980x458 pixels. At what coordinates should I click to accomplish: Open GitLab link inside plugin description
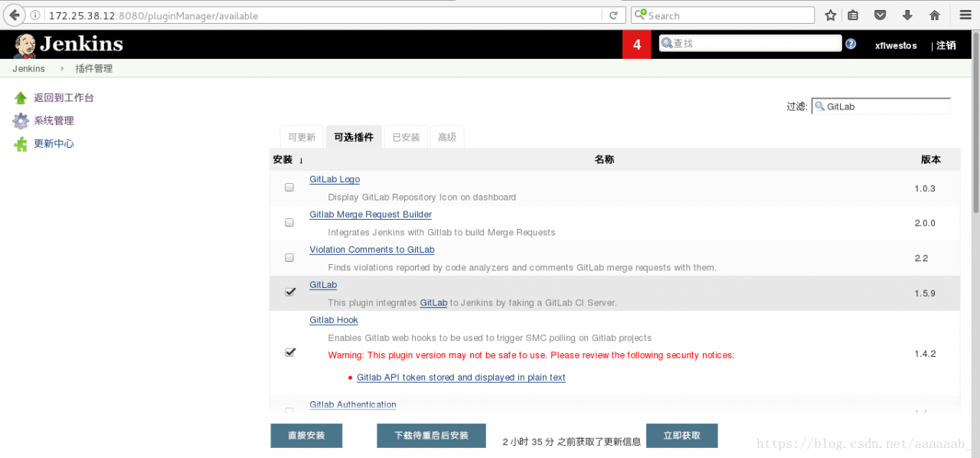[x=433, y=303]
